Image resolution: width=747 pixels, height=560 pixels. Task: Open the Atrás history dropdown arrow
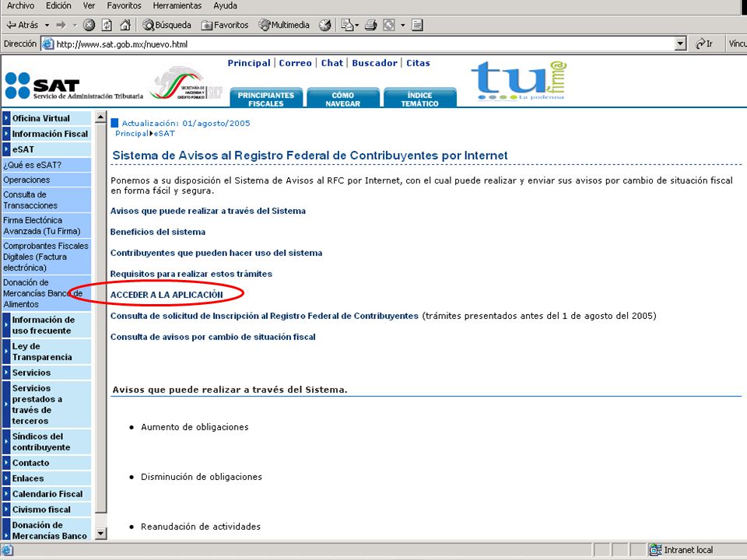47,25
